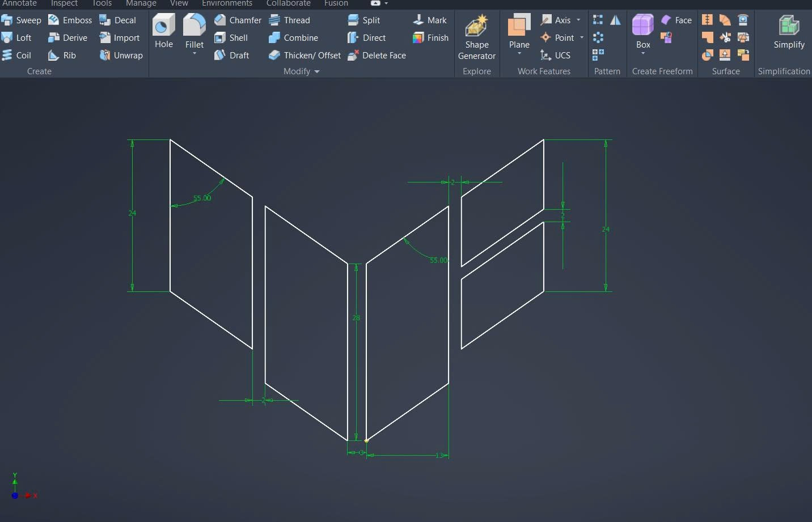Switch to the Environments tab

(x=227, y=3)
